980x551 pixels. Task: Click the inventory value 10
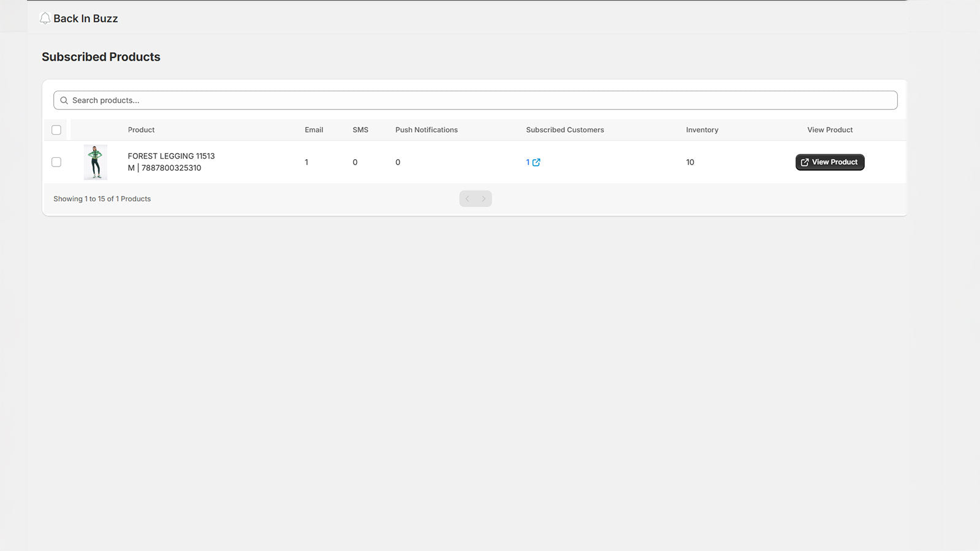[690, 162]
